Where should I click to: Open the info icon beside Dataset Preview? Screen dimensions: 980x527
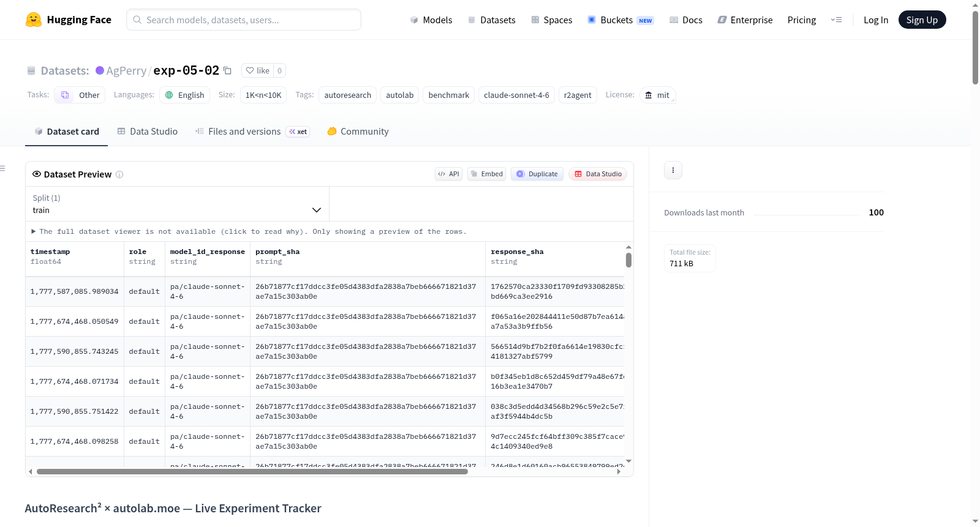(119, 174)
